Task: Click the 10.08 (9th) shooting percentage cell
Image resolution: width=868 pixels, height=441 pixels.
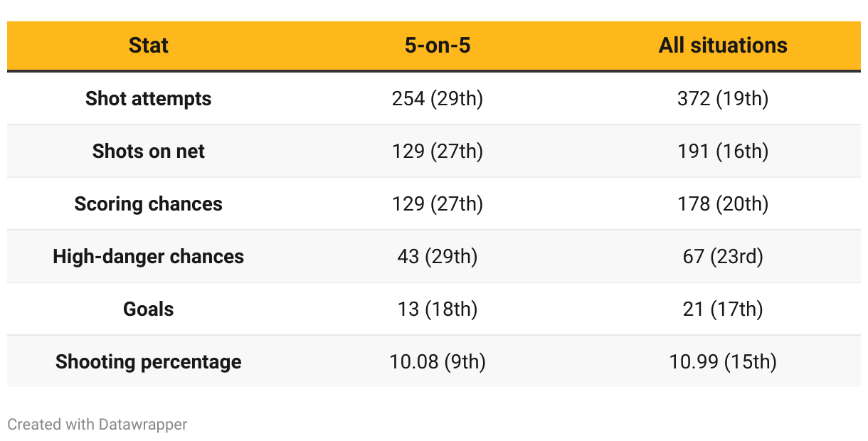Action: (438, 361)
